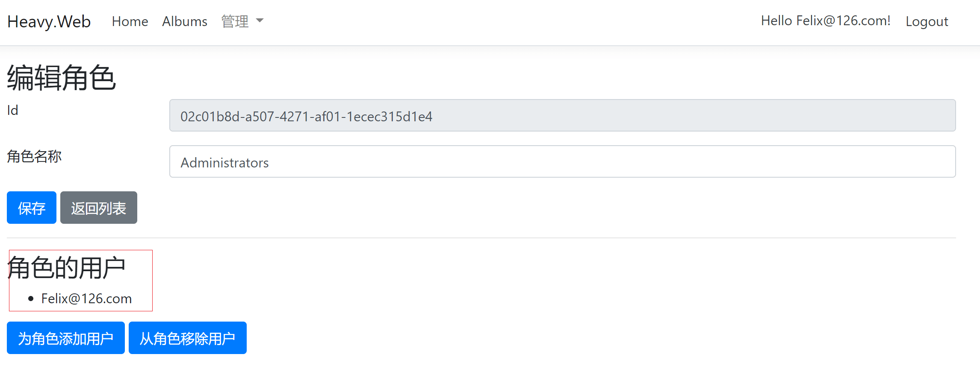Save the role with the 保存 button
This screenshot has width=980, height=366.
pos(32,208)
